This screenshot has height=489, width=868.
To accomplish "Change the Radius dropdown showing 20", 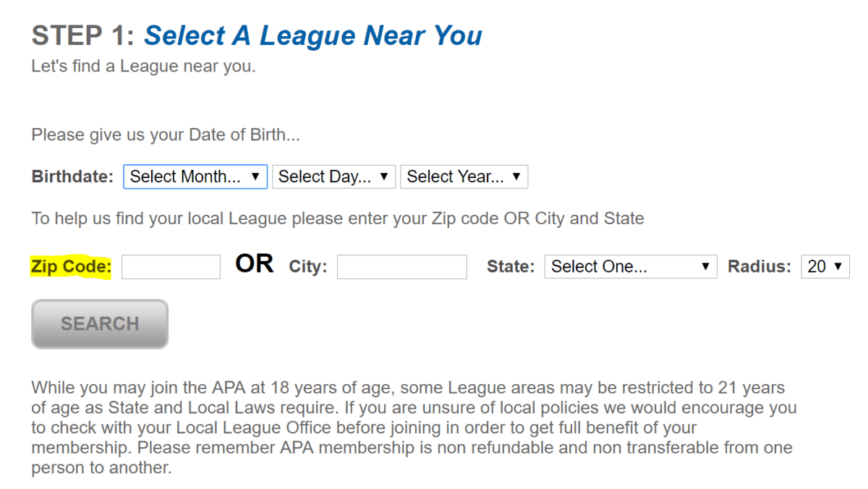I will click(x=825, y=266).
